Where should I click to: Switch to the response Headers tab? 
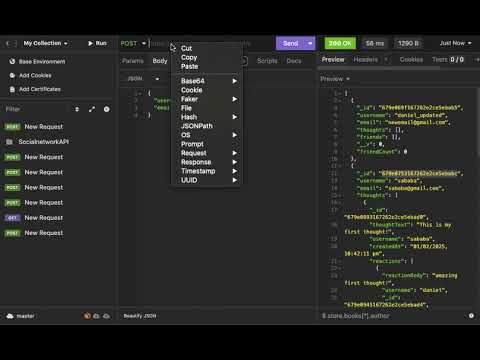pos(366,59)
